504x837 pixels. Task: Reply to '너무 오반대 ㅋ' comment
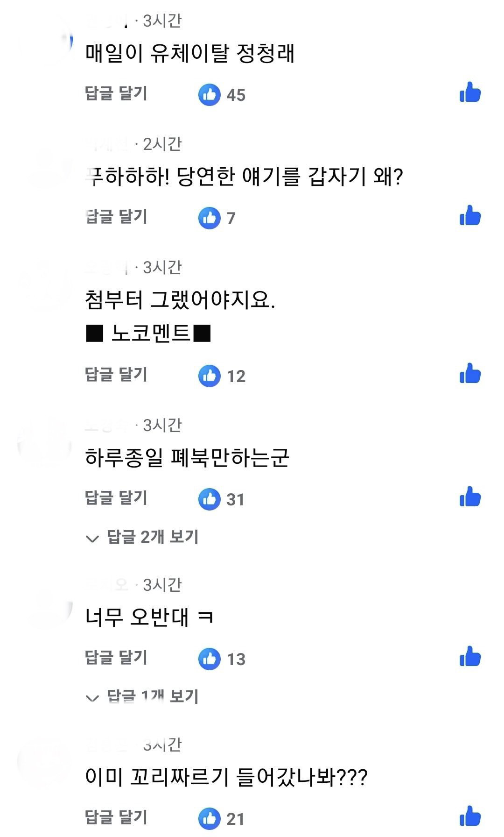[116, 657]
